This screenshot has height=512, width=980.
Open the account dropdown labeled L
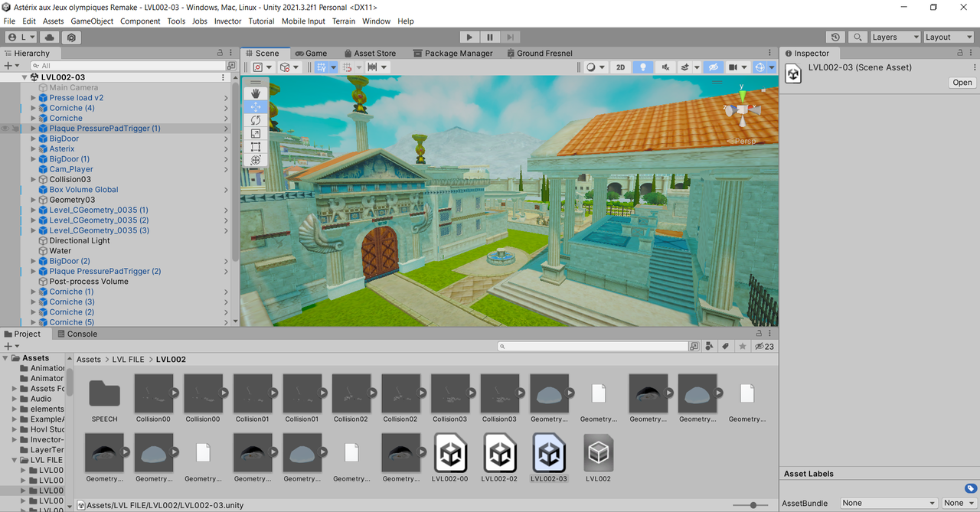21,37
